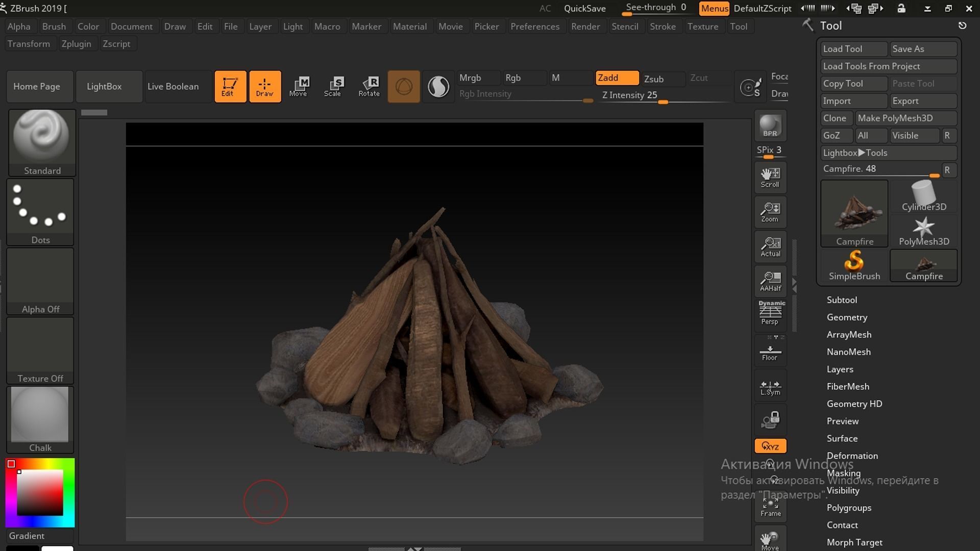Image resolution: width=980 pixels, height=551 pixels.
Task: Expand the ArrayMesh subpalette
Action: point(849,335)
